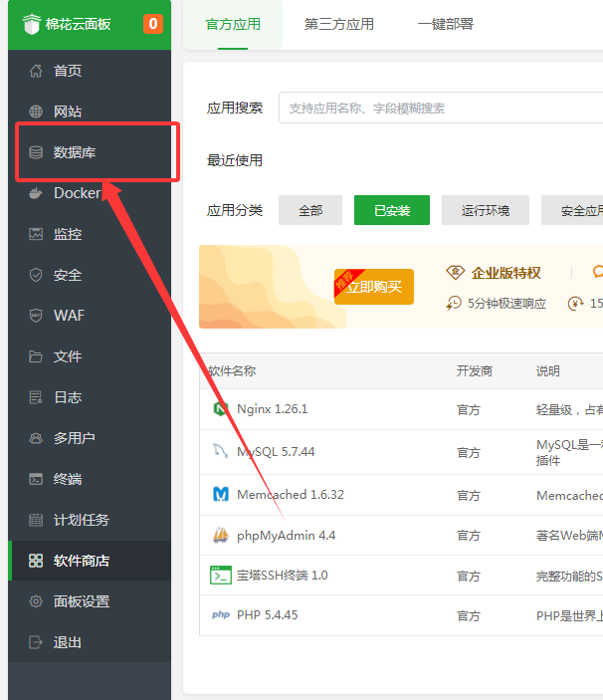Click the 监控 monitor chart icon

[36, 234]
